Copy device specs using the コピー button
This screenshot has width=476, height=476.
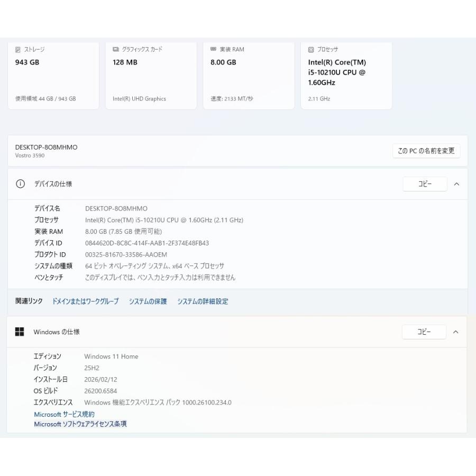(x=425, y=184)
